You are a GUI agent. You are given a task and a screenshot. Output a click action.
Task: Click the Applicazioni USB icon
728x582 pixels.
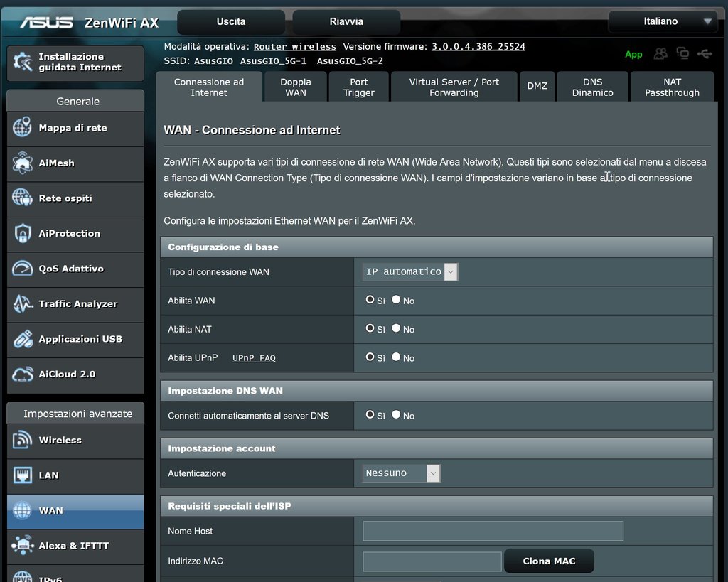(23, 340)
